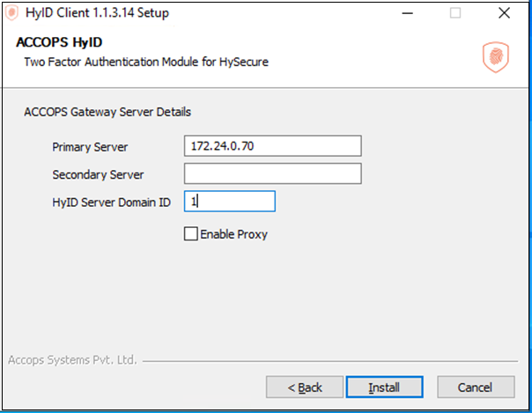Viewport: 532px width, 413px height.
Task: Click the ACCOPS HyID bold header title
Action: 59,42
